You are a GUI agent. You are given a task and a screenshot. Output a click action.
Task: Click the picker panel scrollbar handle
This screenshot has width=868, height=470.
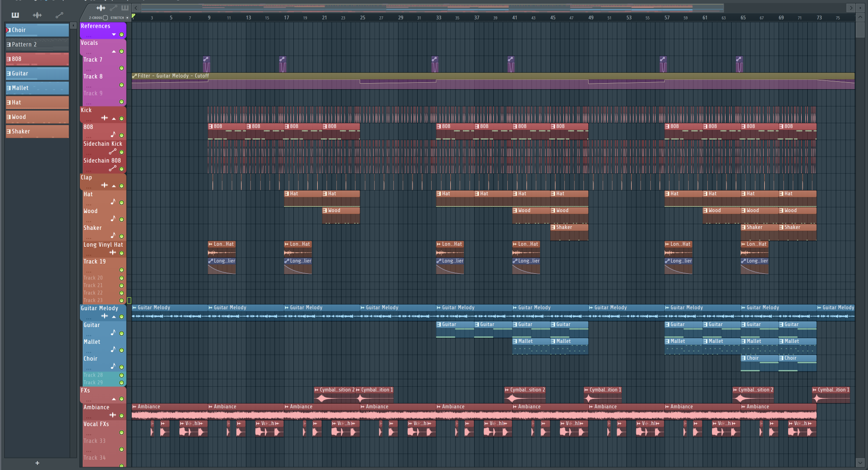(73, 26)
